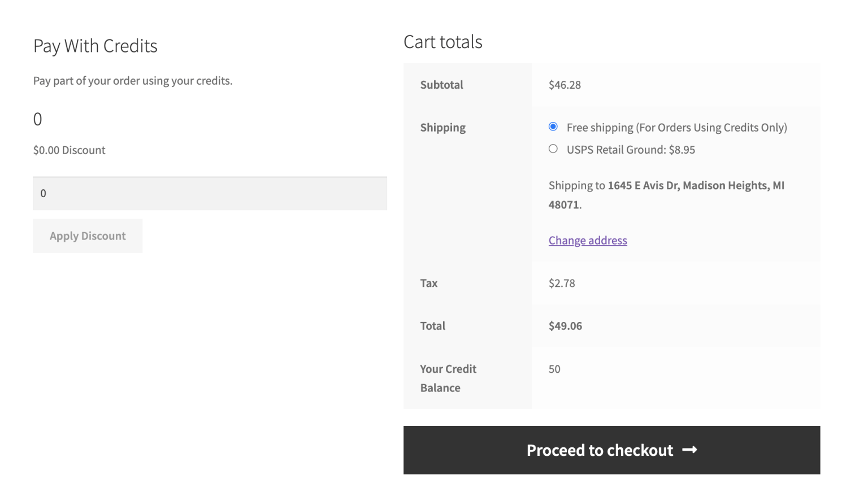Screen dimensions: 868x501
Task: Click the Pay With Credits heading
Action: 95,46
